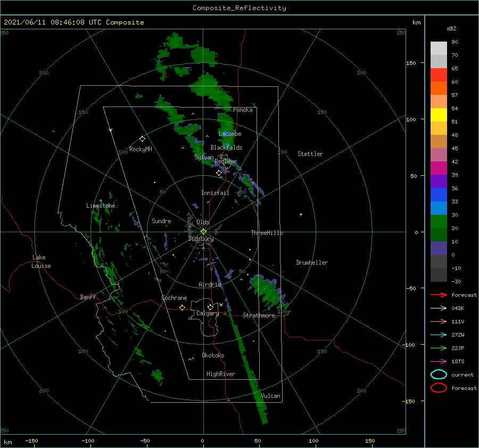Pick the bright yellow 51-54 dBZ swatch

439,115
